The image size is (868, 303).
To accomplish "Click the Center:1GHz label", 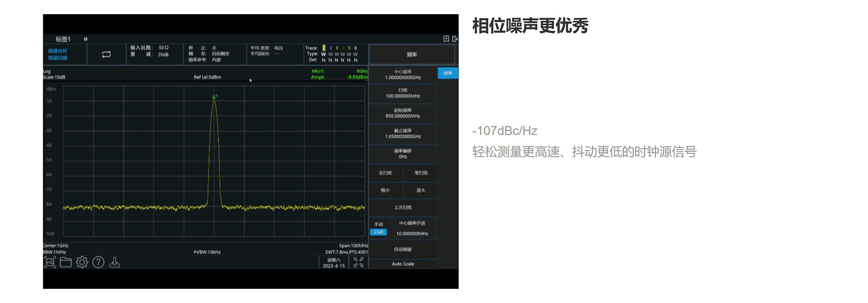I will (x=55, y=246).
